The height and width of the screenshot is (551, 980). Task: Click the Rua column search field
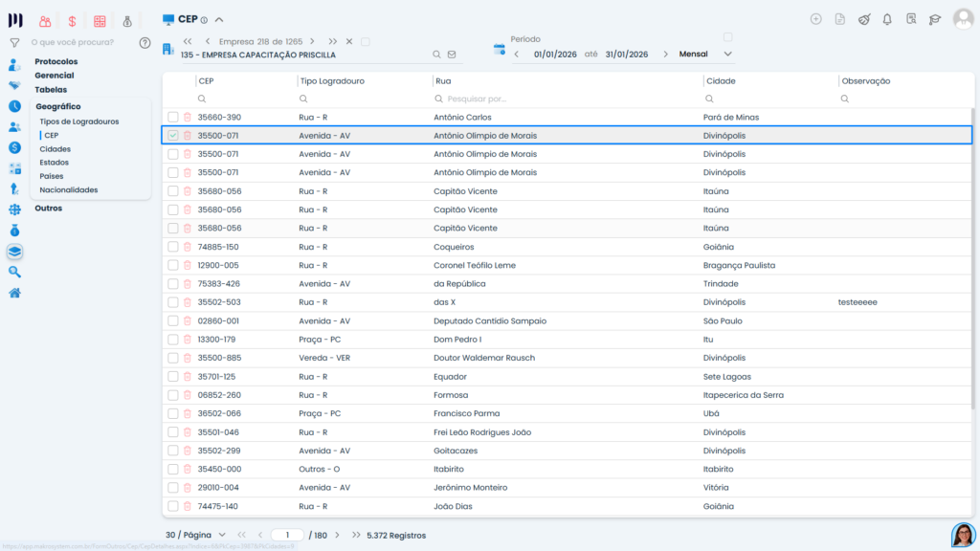[x=565, y=99]
